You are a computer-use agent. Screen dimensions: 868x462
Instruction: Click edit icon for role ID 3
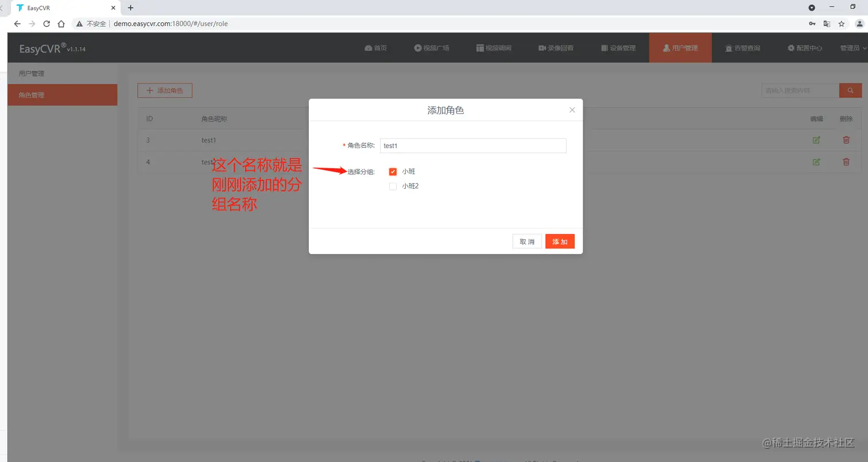coord(816,140)
